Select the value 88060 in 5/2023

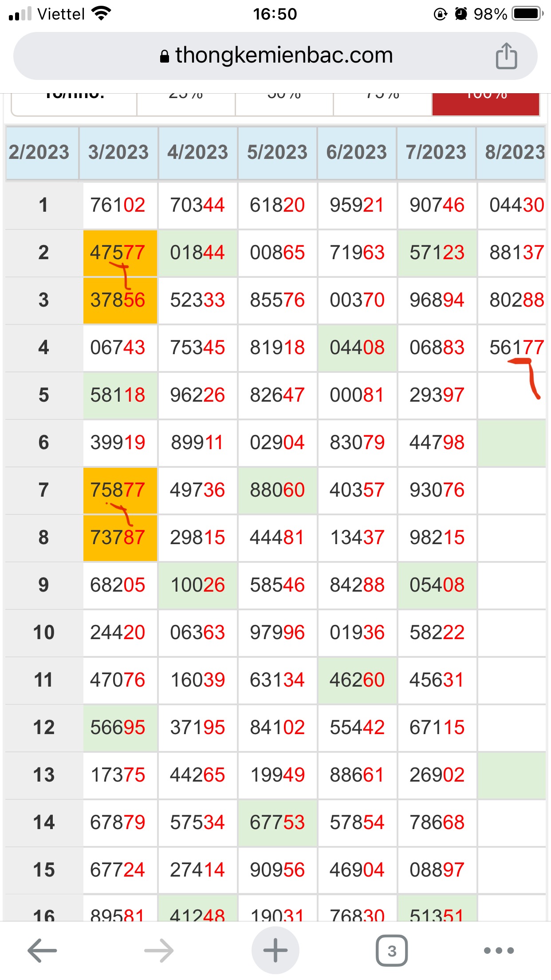click(x=277, y=490)
